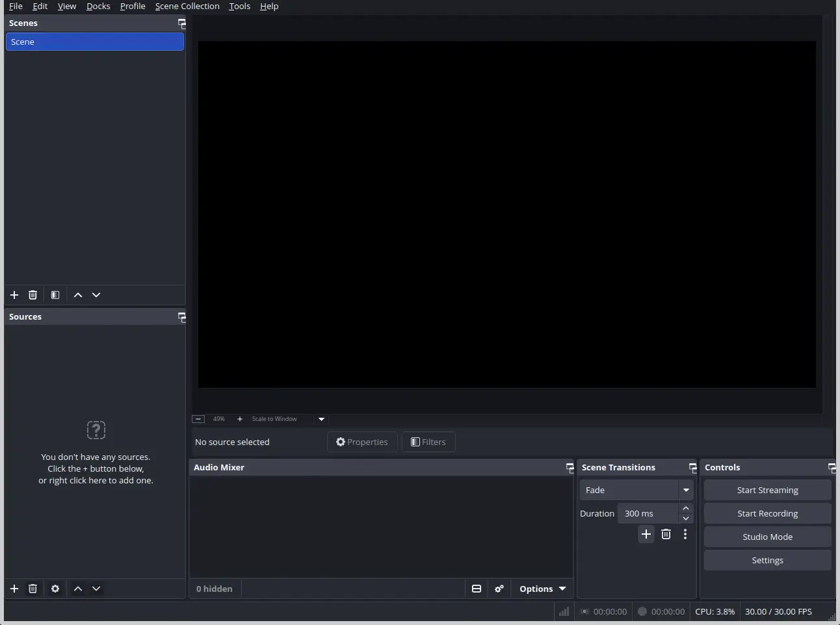Open Settings from Controls
Viewport: 840px width, 625px height.
click(x=768, y=560)
